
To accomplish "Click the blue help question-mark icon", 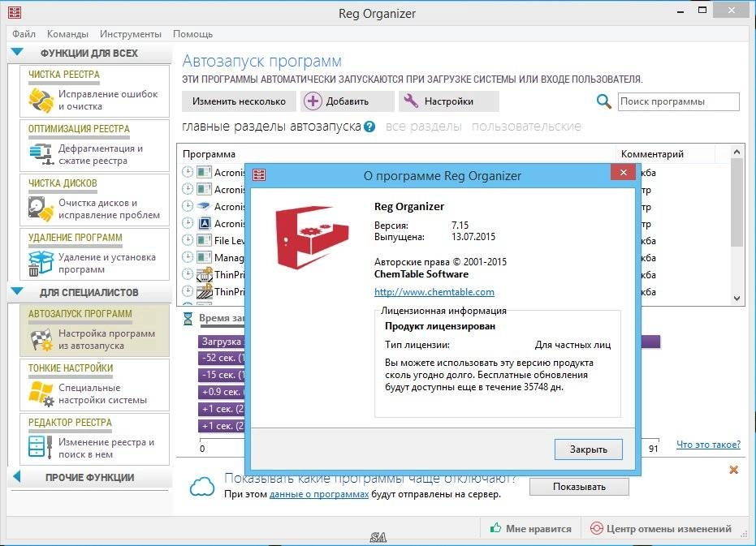I will [369, 127].
